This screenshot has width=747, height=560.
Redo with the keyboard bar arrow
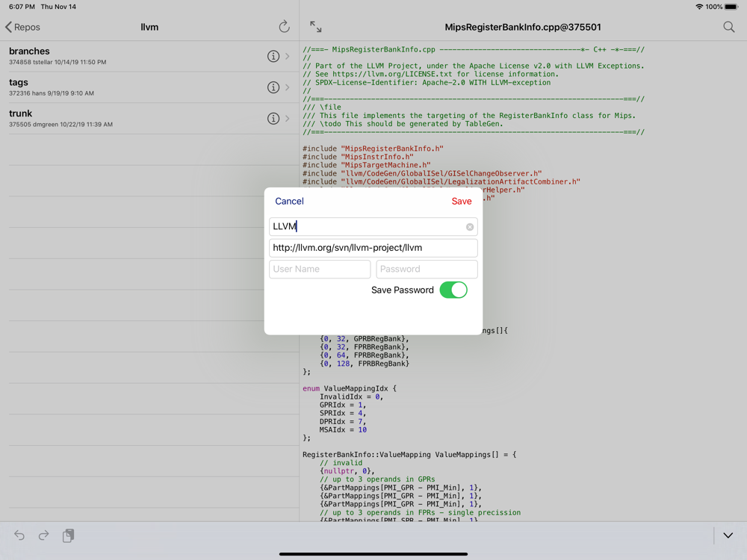coord(44,535)
